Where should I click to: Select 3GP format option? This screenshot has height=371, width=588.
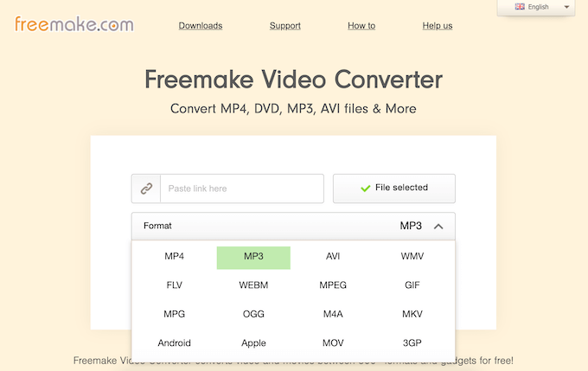tap(412, 343)
